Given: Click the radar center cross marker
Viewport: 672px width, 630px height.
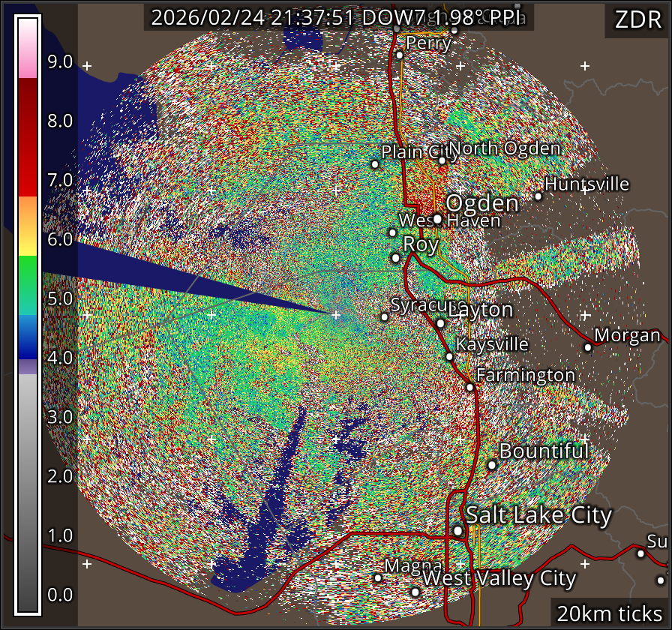Looking at the screenshot, I should [x=336, y=314].
